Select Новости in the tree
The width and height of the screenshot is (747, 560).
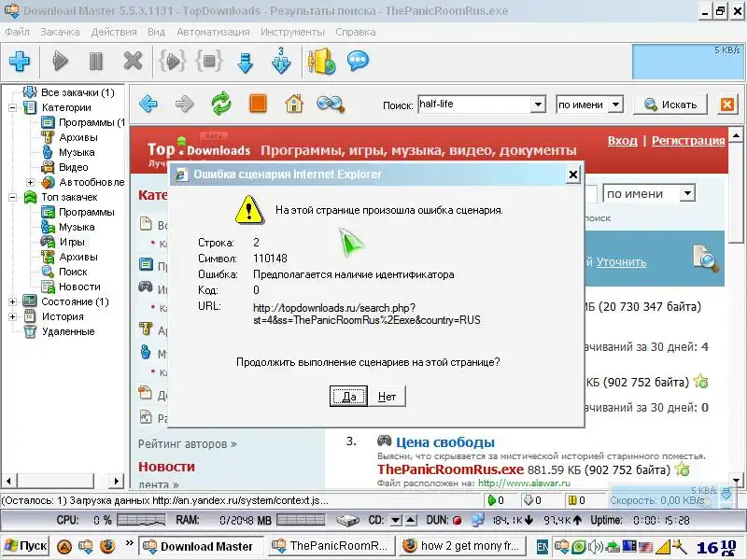pos(79,287)
